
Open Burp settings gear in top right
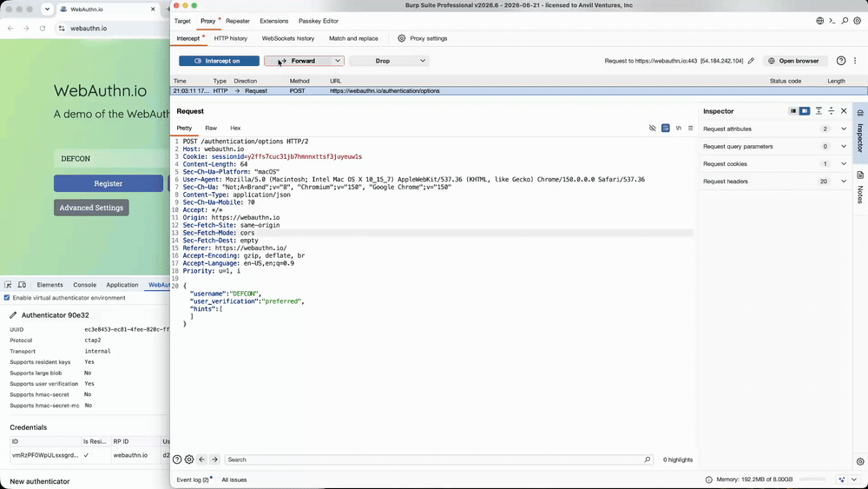pos(857,21)
